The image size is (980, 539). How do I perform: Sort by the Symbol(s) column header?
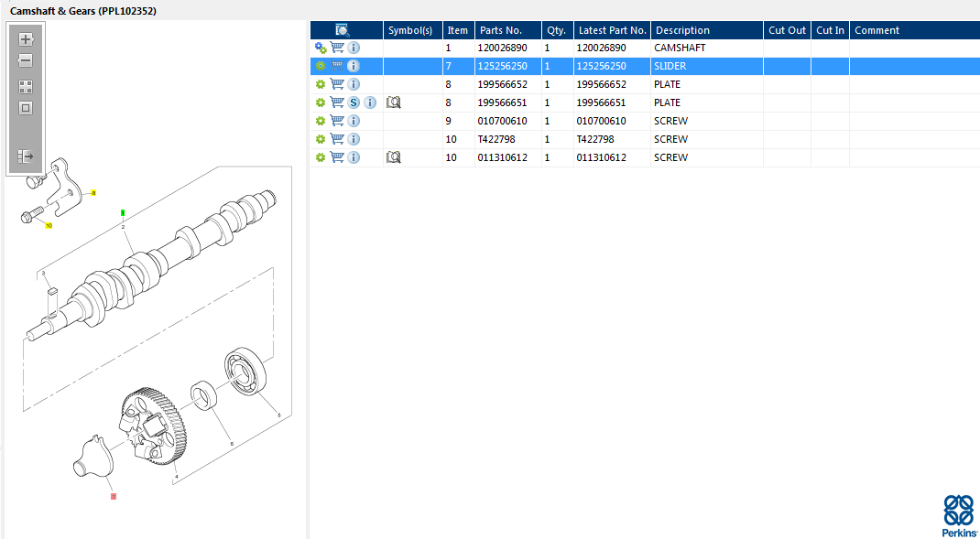pos(412,30)
